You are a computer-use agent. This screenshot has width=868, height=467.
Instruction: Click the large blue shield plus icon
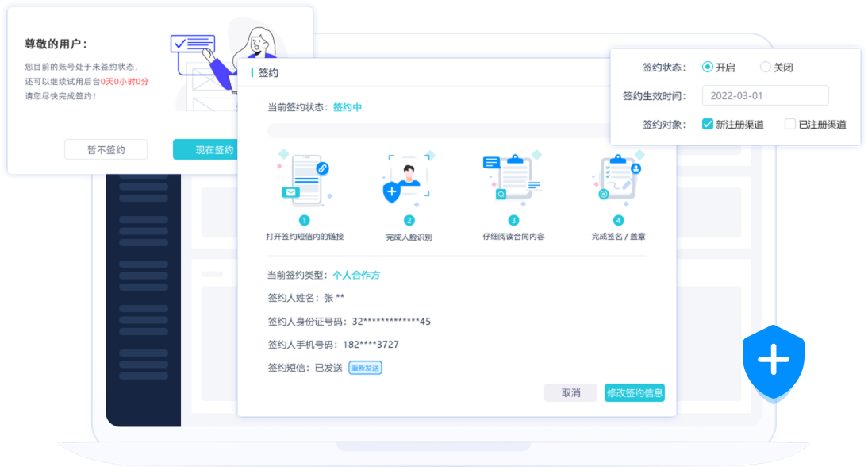[x=773, y=361]
